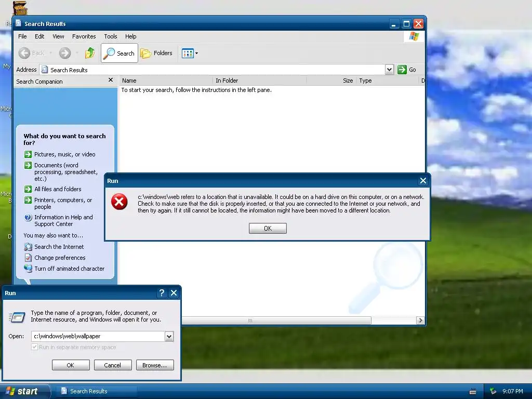Click the Run dialog help question button
Image resolution: width=532 pixels, height=399 pixels.
pyautogui.click(x=162, y=293)
